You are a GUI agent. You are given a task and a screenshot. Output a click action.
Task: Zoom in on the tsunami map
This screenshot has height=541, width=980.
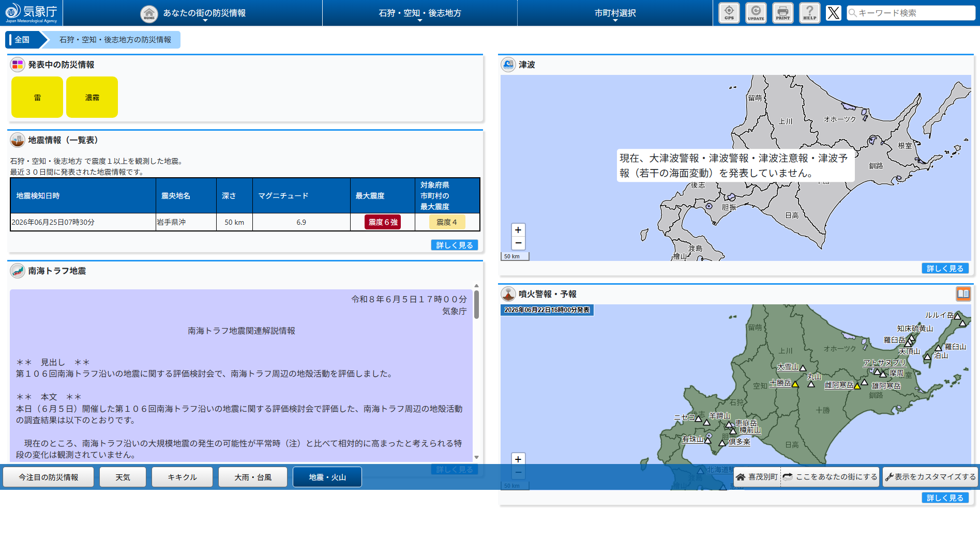[518, 230]
